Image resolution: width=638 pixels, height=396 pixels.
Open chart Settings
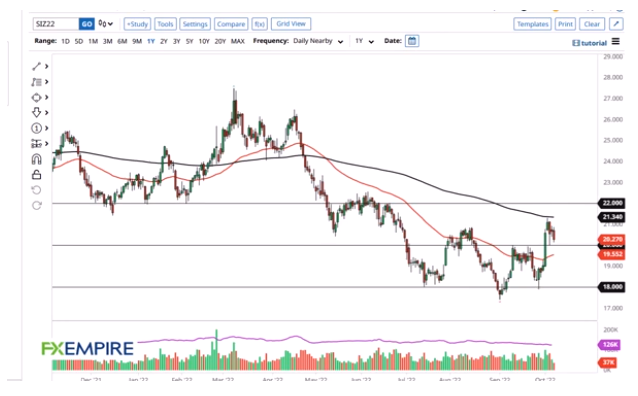[195, 24]
